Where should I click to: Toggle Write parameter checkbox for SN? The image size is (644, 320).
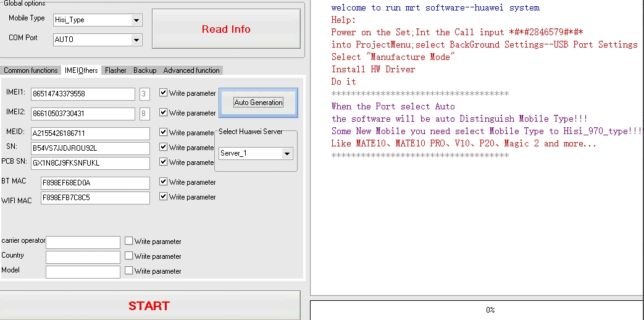coord(164,147)
